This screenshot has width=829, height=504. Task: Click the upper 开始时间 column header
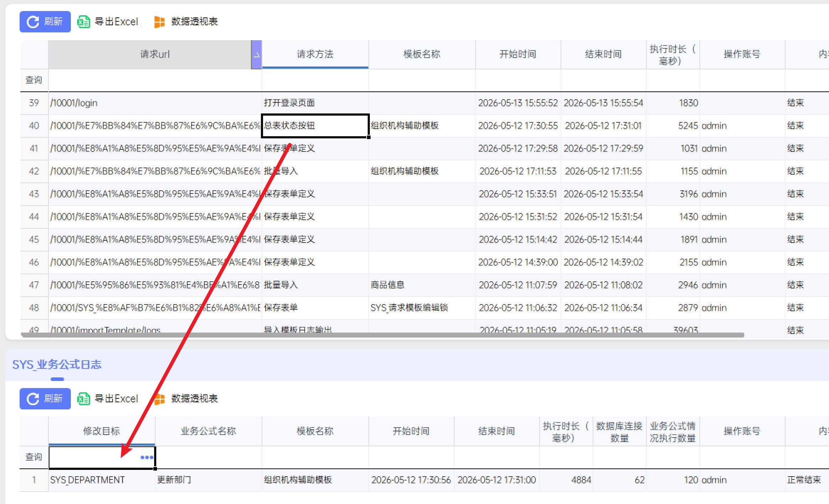pos(518,54)
